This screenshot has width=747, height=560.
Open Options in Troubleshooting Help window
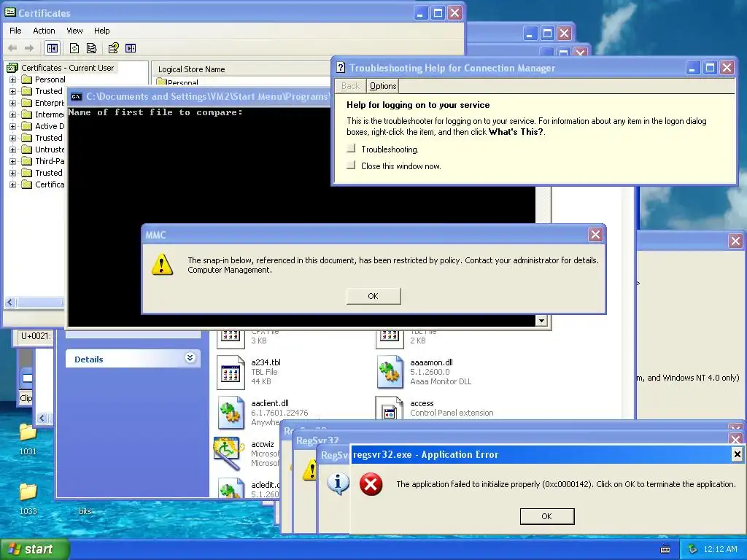(x=382, y=86)
